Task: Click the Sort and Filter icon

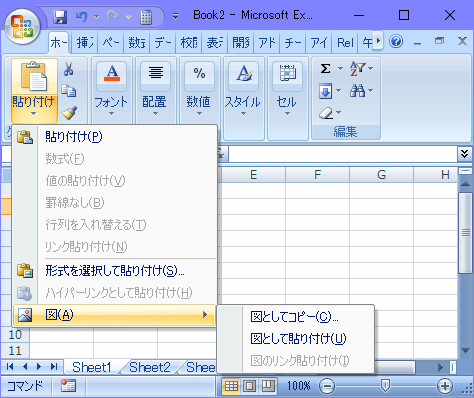Action: (x=357, y=69)
